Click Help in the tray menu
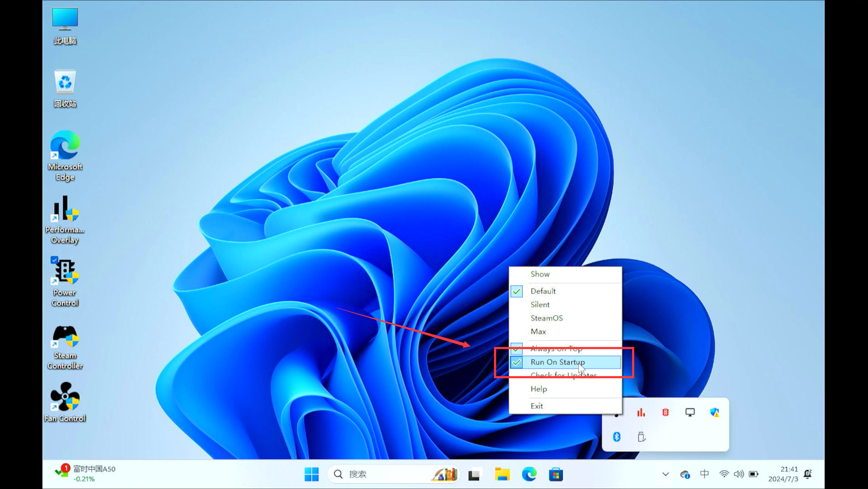The width and height of the screenshot is (868, 489). (538, 389)
